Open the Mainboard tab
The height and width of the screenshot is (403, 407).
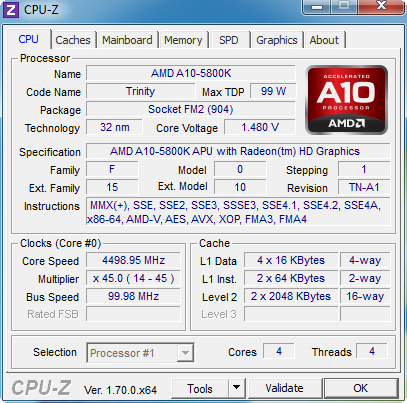point(127,40)
